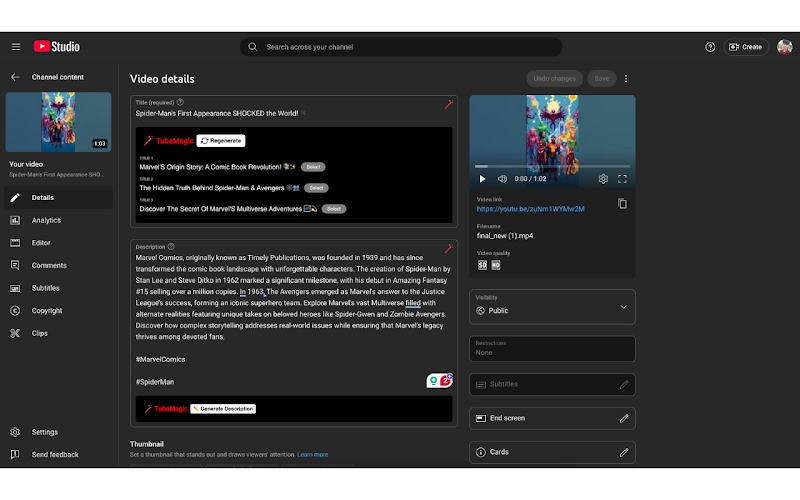800x500 pixels.
Task: Click the SD video quality badge
Action: [482, 265]
